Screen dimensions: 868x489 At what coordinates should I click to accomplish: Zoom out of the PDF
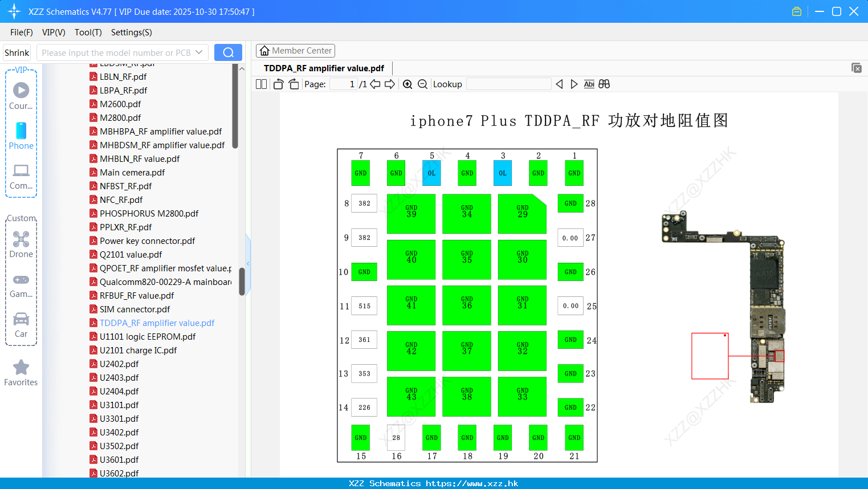coord(423,84)
